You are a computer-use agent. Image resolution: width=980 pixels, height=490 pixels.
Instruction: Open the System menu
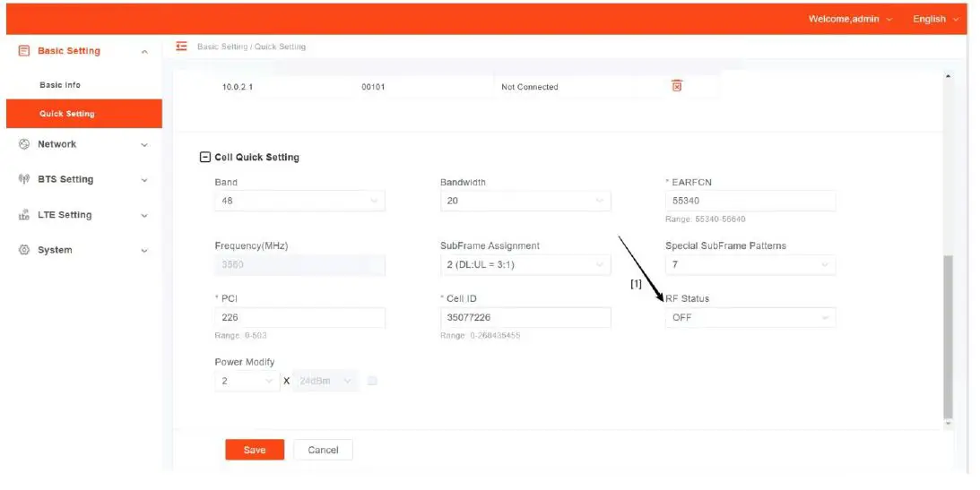(84, 250)
